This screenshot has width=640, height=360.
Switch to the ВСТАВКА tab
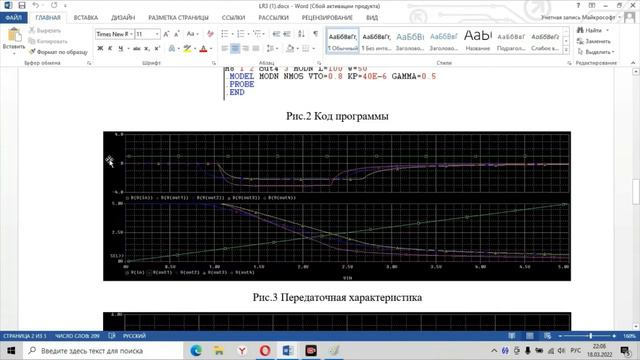86,18
